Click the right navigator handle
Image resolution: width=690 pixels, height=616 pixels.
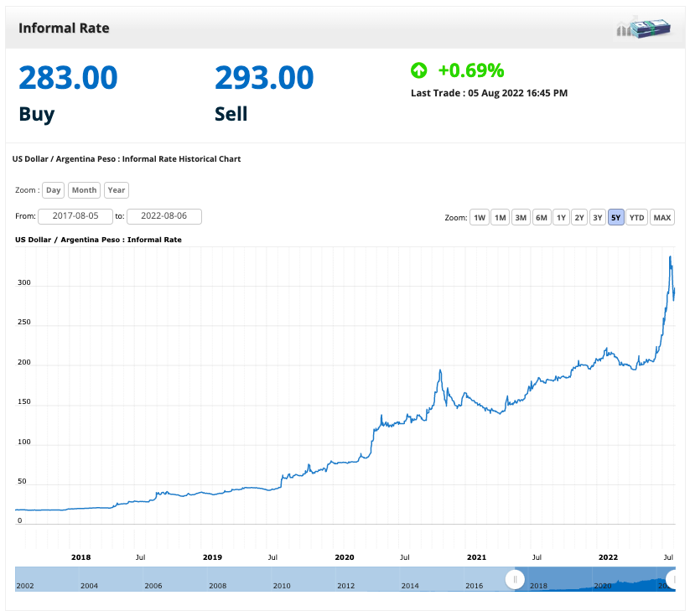(x=673, y=579)
